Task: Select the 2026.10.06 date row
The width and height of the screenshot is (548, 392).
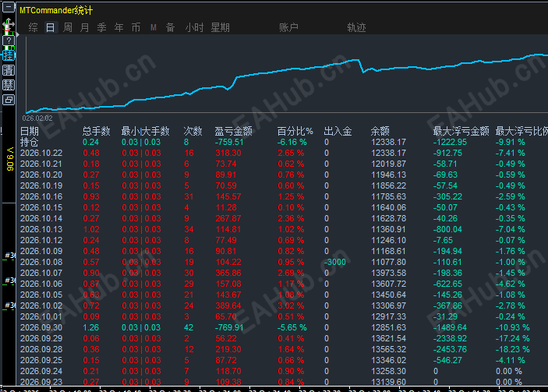Action: click(x=41, y=284)
